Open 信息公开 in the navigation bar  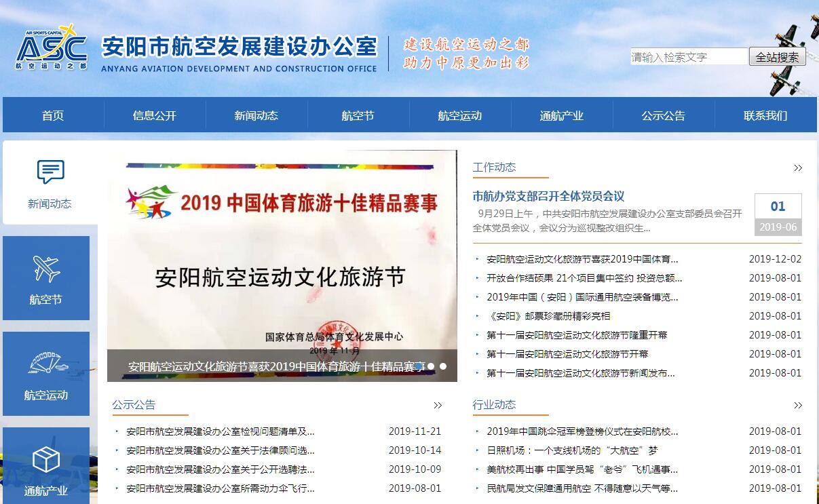click(x=155, y=115)
